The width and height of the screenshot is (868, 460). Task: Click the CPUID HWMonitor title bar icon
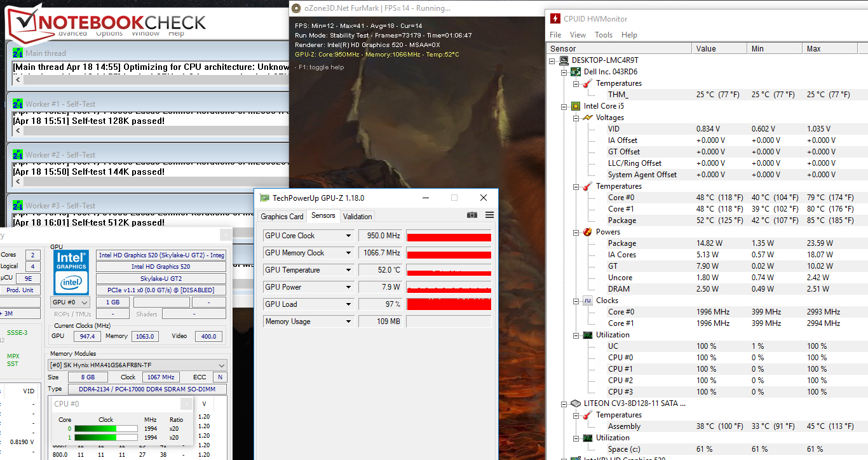pyautogui.click(x=555, y=19)
